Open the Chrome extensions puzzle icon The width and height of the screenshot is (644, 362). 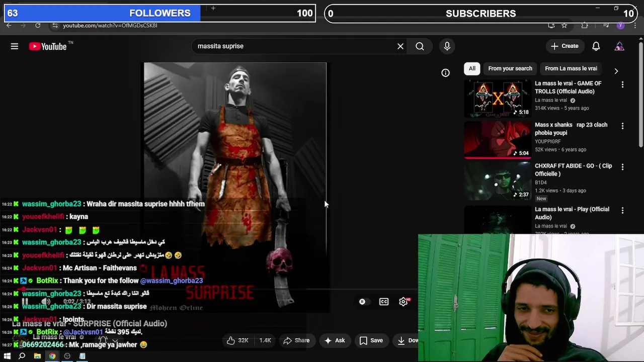coord(584,25)
